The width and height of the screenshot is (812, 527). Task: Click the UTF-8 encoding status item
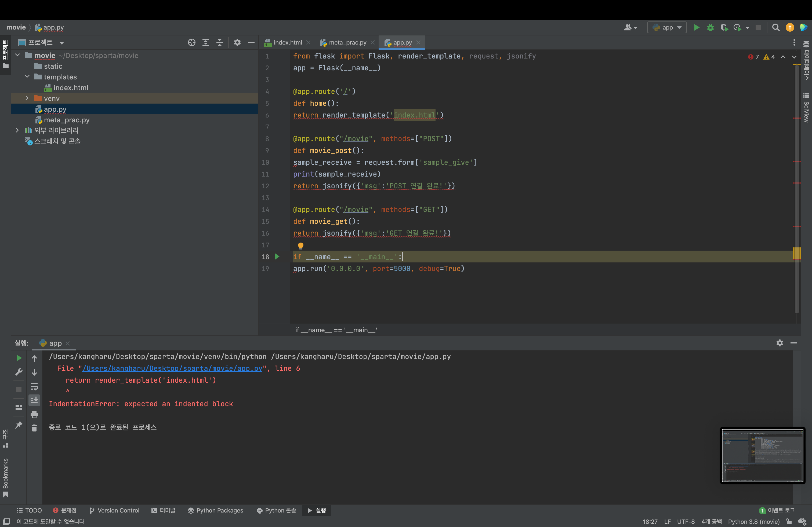pyautogui.click(x=686, y=522)
